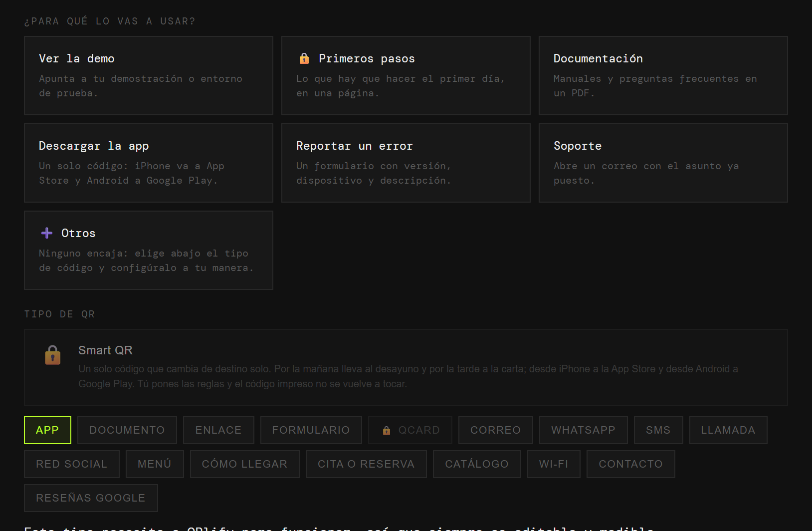The height and width of the screenshot is (531, 812).
Task: Choose the RED SOCIAL type chip
Action: point(72,464)
